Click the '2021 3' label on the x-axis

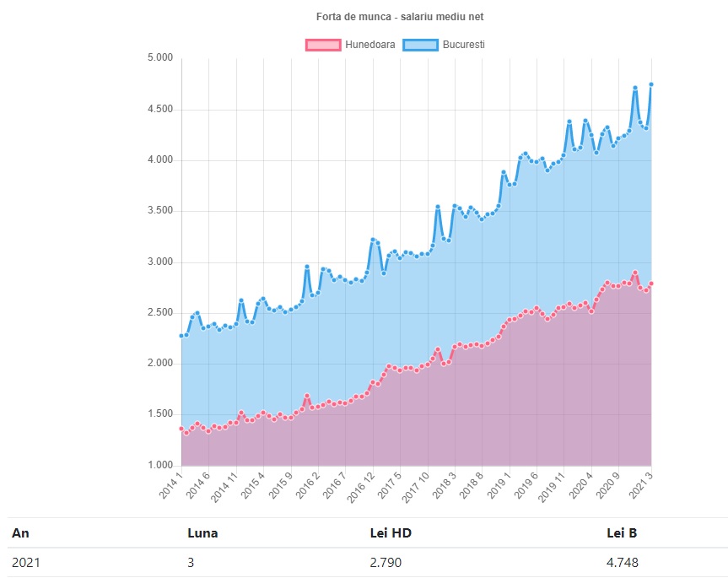641,484
